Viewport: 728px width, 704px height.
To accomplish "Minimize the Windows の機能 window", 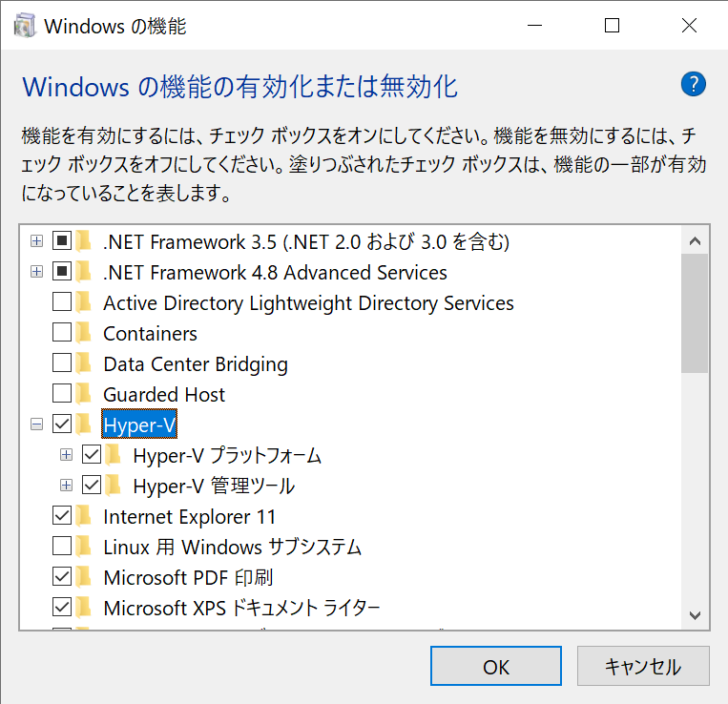I will point(535,26).
